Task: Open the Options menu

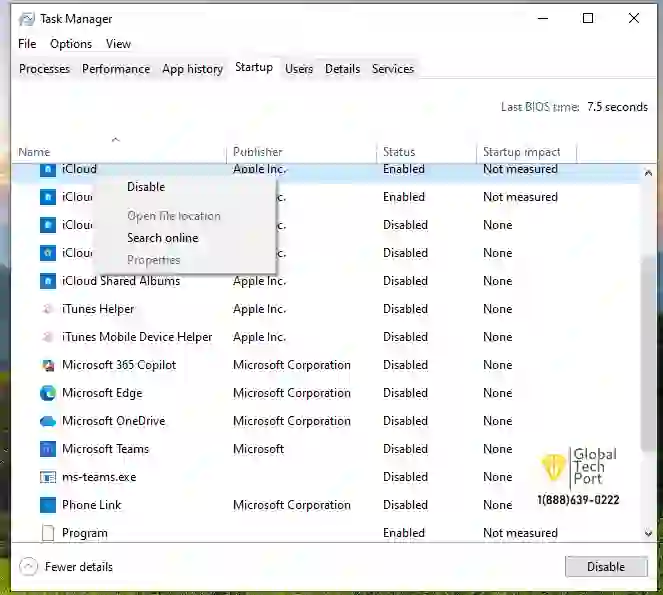Action: pos(71,44)
